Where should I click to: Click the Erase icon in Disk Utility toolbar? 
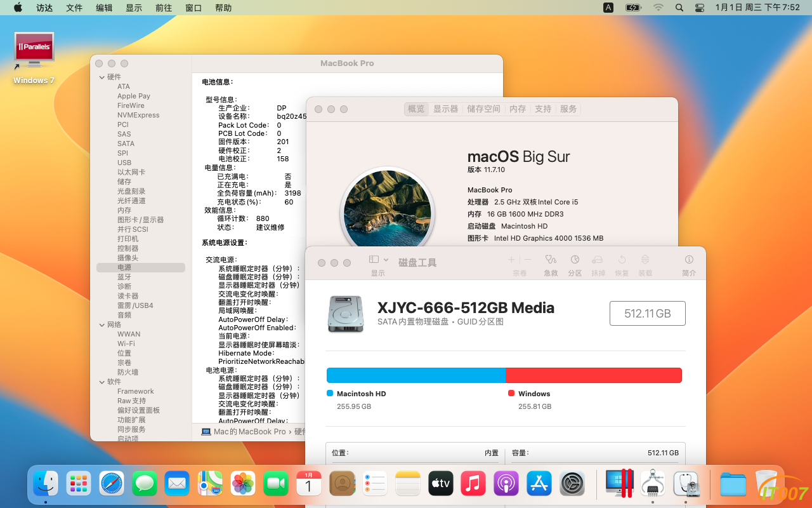(598, 260)
